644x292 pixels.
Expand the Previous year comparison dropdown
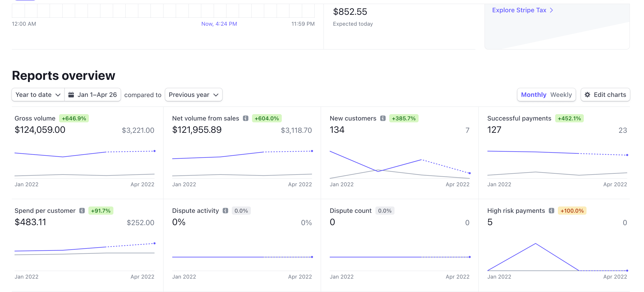[x=194, y=95]
